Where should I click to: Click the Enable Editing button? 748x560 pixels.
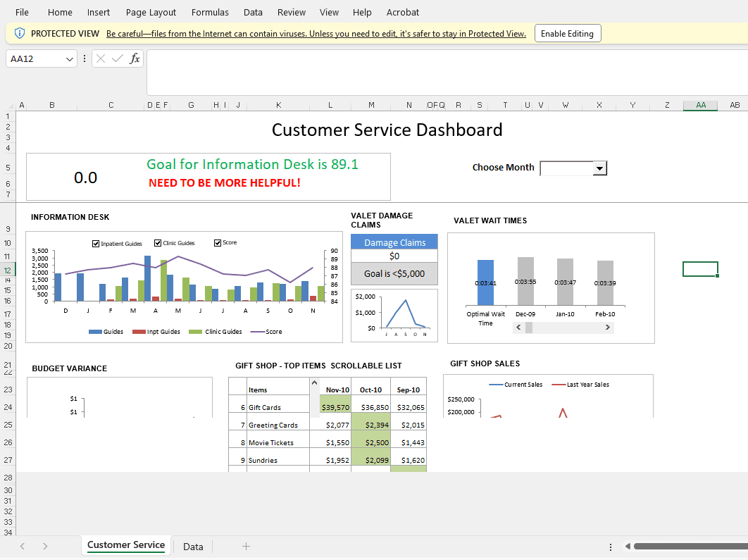pyautogui.click(x=567, y=33)
